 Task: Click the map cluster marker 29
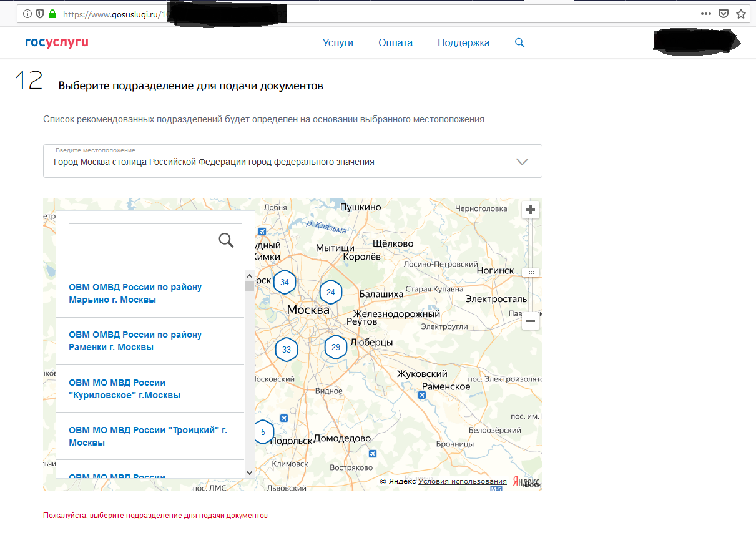[x=336, y=347]
